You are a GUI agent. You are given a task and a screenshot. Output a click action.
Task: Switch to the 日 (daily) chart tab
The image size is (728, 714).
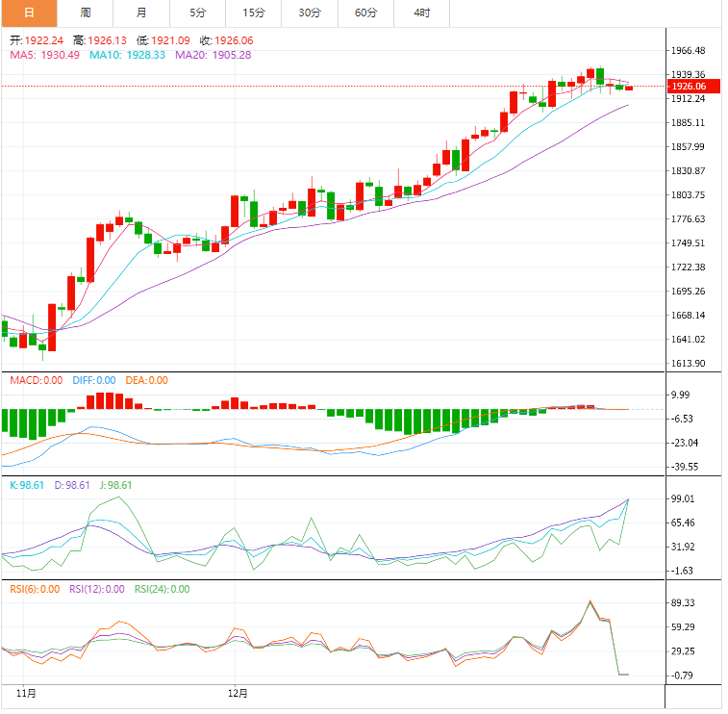[28, 13]
